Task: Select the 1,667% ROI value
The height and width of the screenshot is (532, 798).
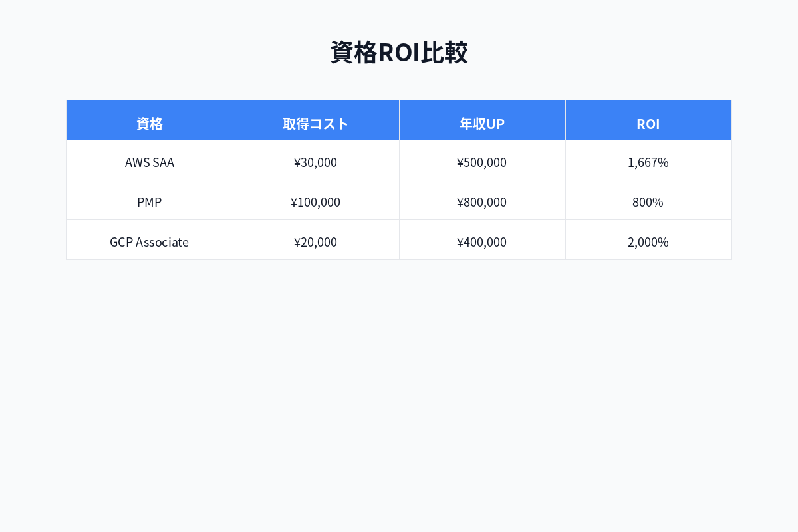Action: tap(648, 162)
